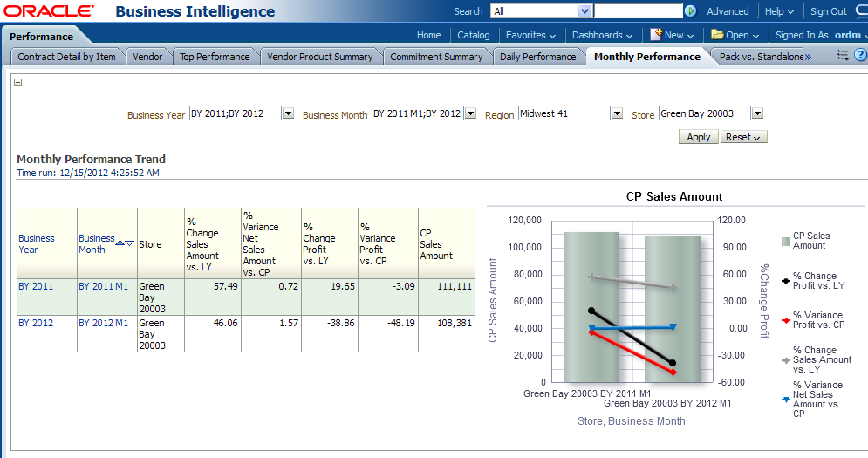This screenshot has height=458, width=868.
Task: Collapse the prompt section with minus box
Action: 18,83
